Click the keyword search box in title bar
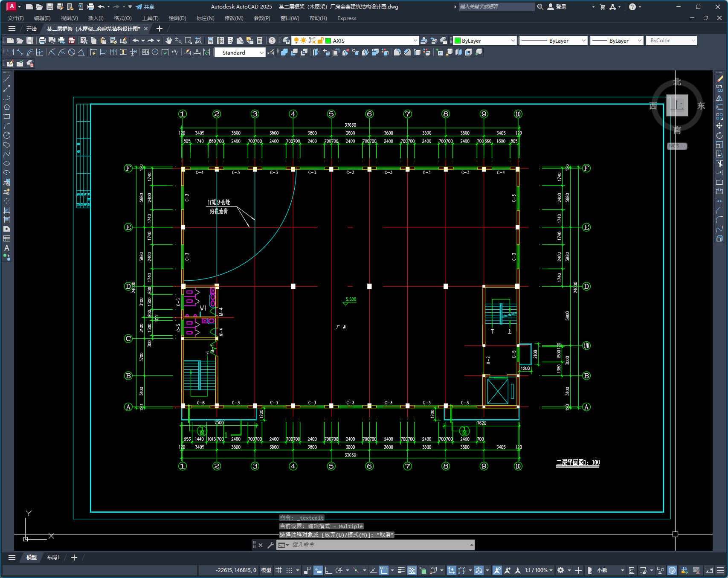Screen dimensions: 728x578 [x=496, y=7]
